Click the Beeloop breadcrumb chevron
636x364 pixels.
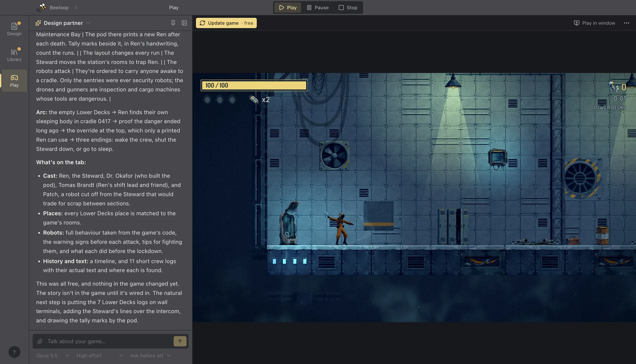[x=76, y=7]
